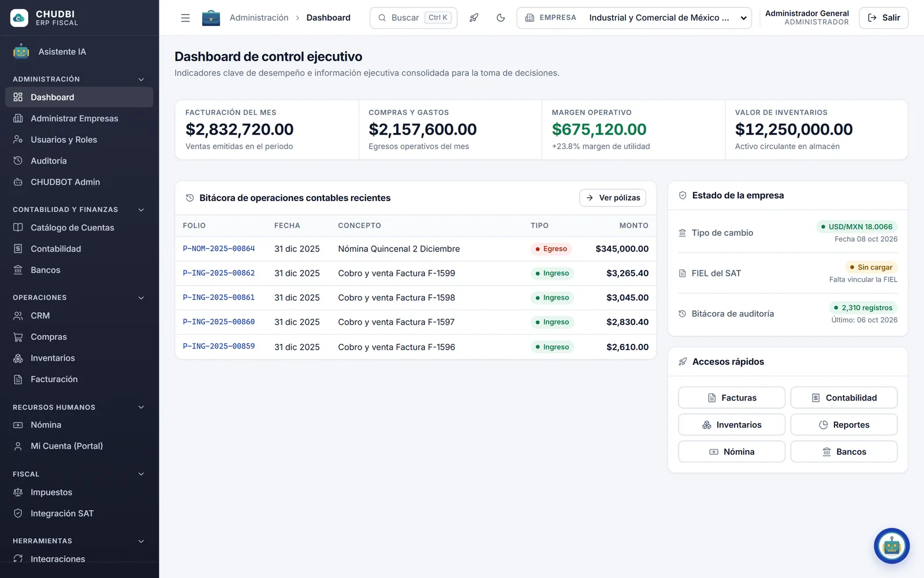Click the Sin cargar FIEL status badge
The height and width of the screenshot is (578, 924).
871,267
